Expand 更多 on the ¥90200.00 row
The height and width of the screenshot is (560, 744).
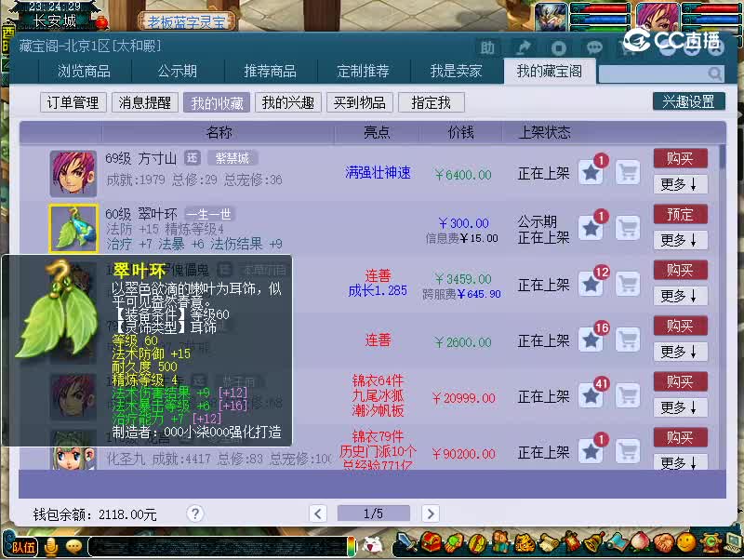pyautogui.click(x=680, y=461)
